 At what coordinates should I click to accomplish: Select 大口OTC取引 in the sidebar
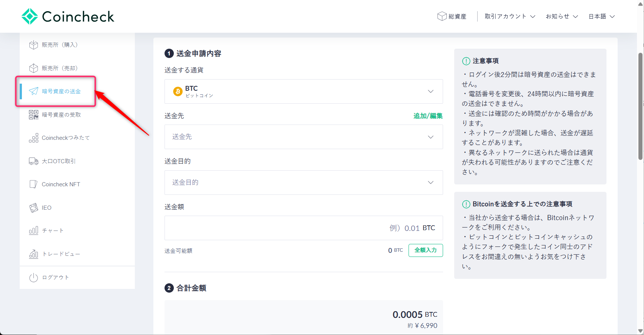point(58,161)
